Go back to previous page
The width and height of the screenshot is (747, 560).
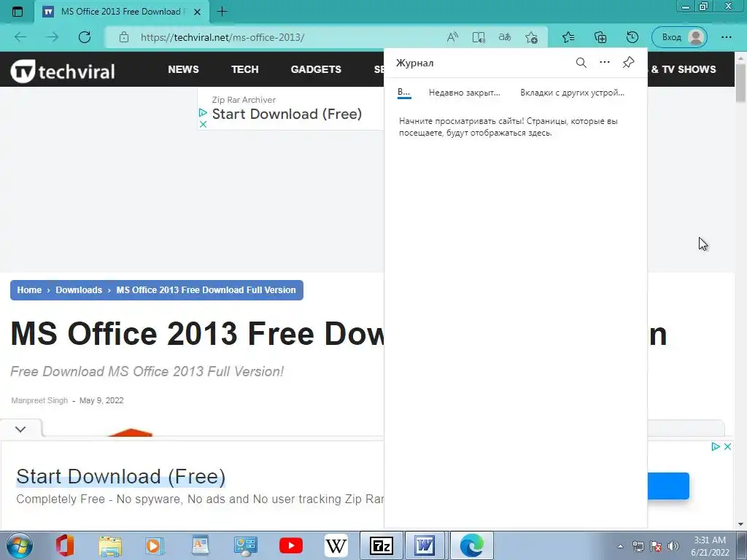pos(20,37)
